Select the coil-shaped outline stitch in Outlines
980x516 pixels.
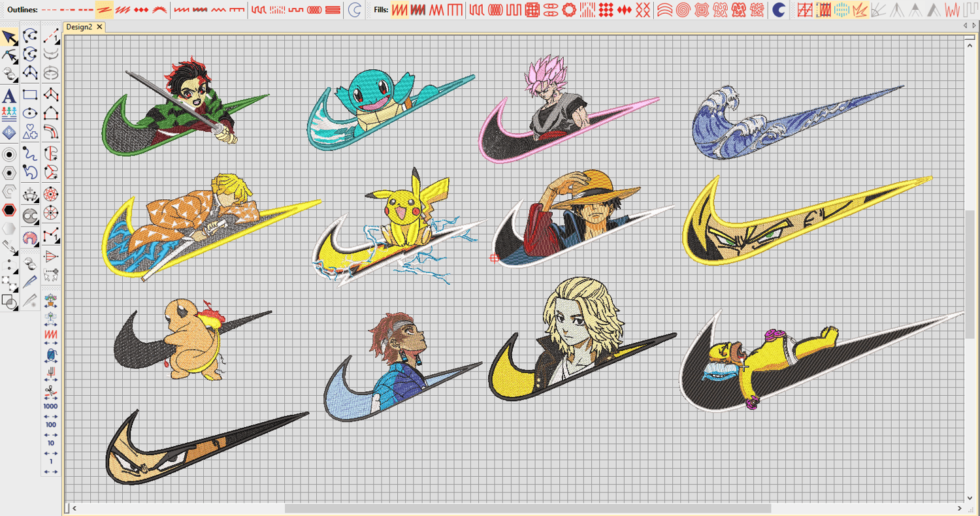pyautogui.click(x=315, y=10)
